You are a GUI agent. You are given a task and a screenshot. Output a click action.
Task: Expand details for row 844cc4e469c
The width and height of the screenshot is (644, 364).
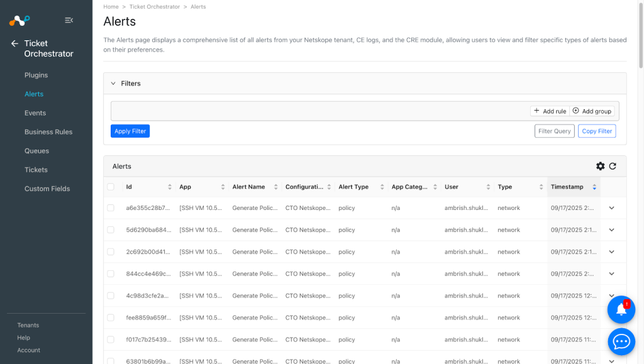[611, 273]
